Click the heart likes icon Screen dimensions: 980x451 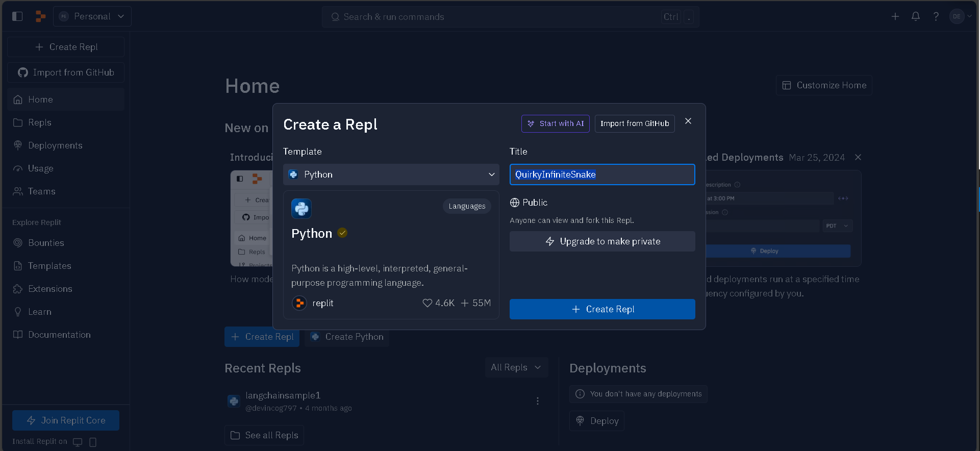coord(427,303)
